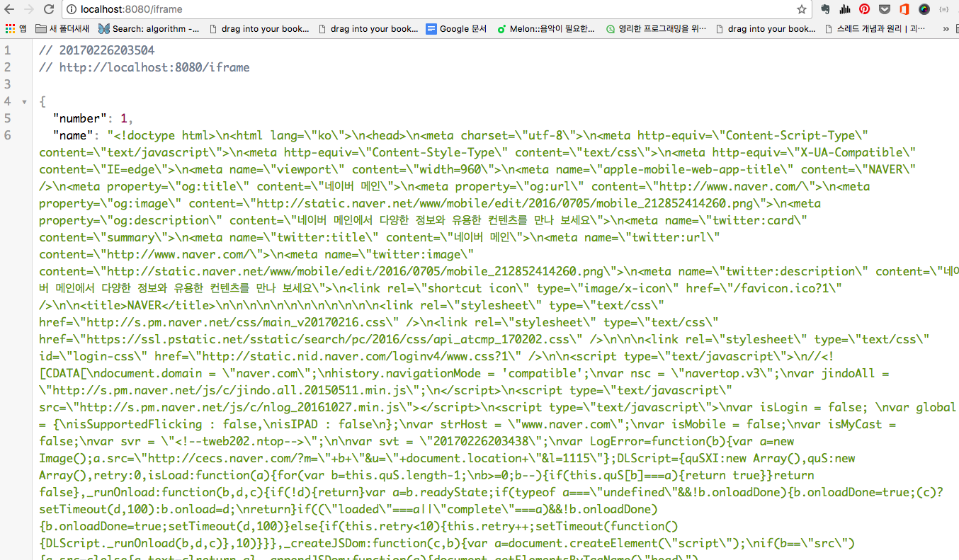Reload the localhost page

pos(49,10)
